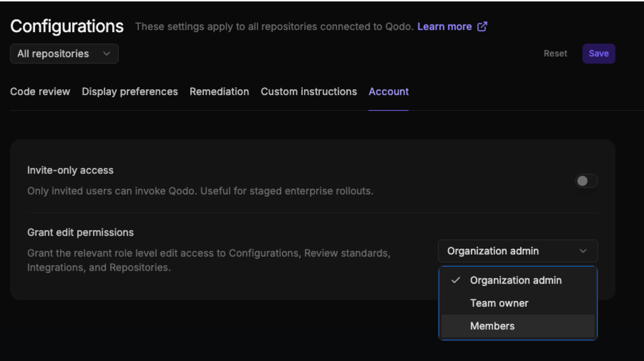
Task: Open the Learn more external link icon
Action: (482, 26)
